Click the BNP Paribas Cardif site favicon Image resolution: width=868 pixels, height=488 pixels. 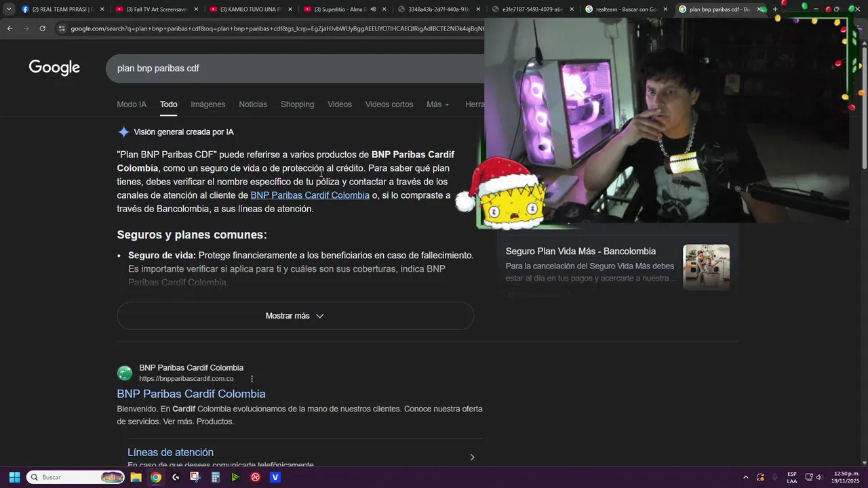pyautogui.click(x=125, y=373)
